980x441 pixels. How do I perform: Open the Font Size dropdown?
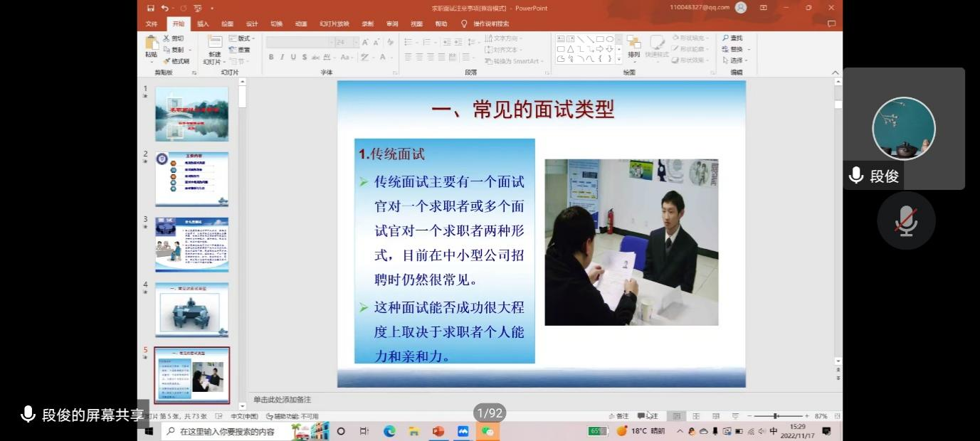click(x=355, y=41)
